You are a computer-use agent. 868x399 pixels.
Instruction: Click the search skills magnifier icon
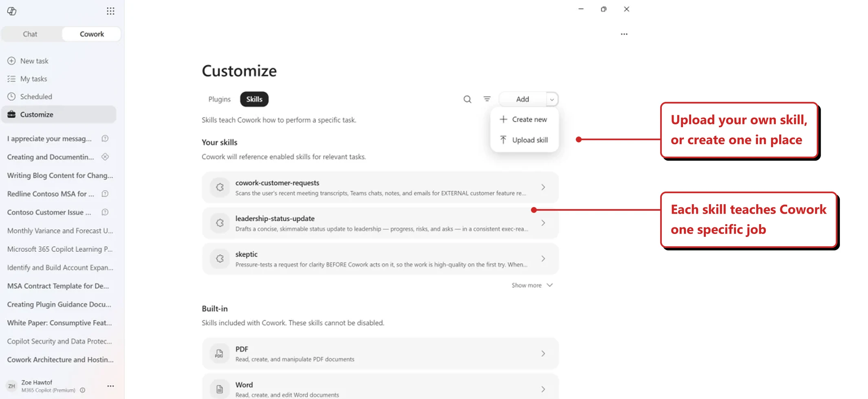click(467, 99)
